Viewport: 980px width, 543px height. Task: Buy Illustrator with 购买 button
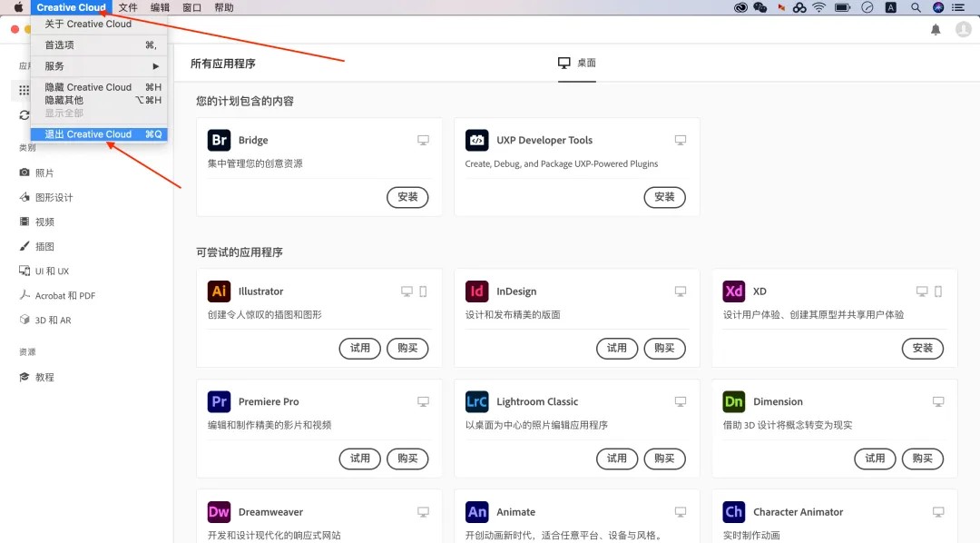[x=407, y=349]
